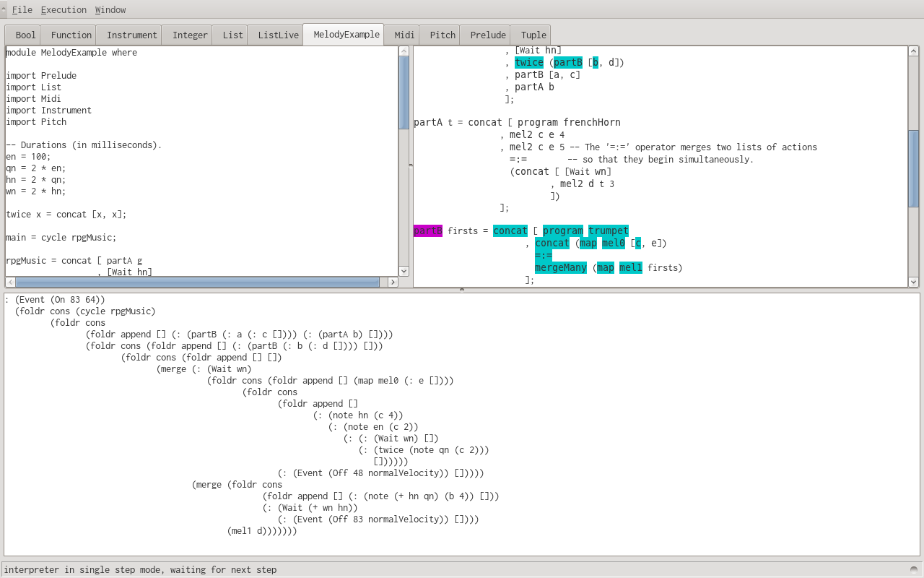Select the Instrument module tab
Viewport: 924px width, 578px height.
[131, 35]
